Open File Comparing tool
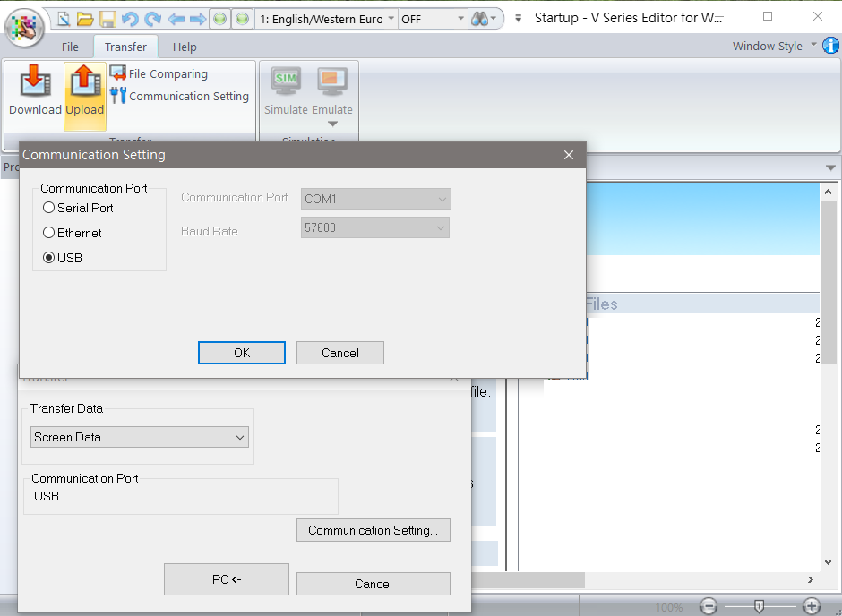Viewport: 842px width, 616px height. pyautogui.click(x=159, y=73)
